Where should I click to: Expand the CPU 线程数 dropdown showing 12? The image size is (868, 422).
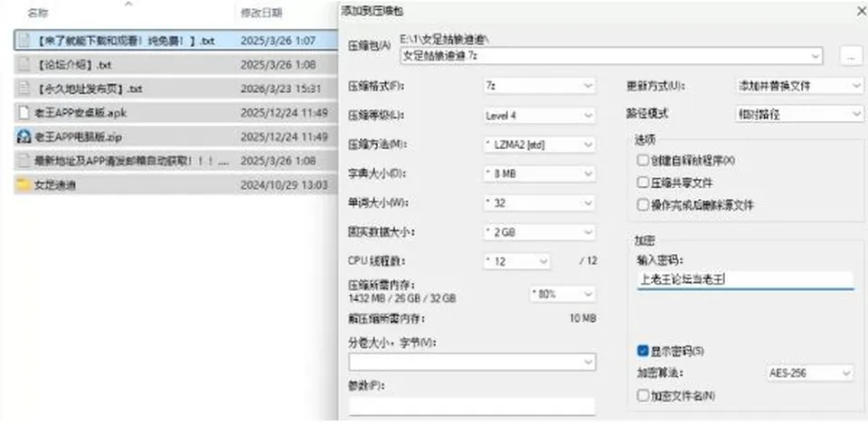pos(517,261)
